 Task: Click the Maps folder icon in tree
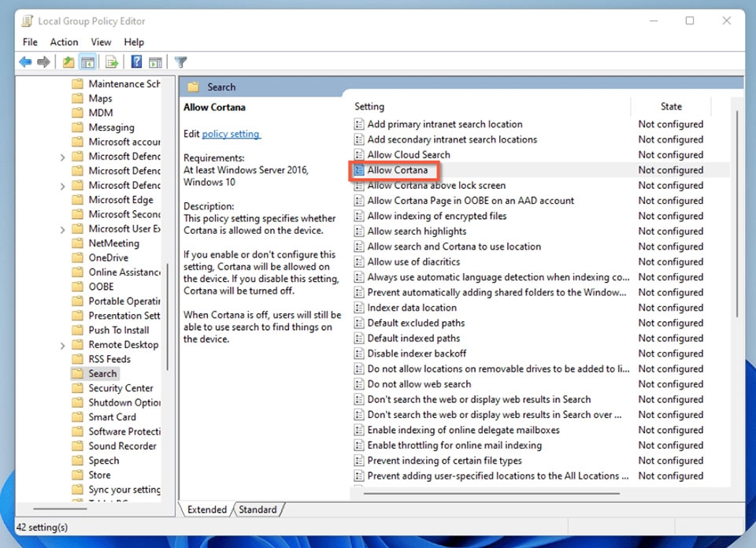[77, 98]
